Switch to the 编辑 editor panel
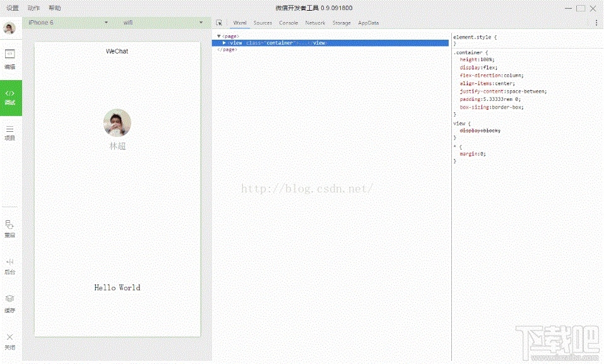Viewport: 604px width, 364px height. pos(10,59)
